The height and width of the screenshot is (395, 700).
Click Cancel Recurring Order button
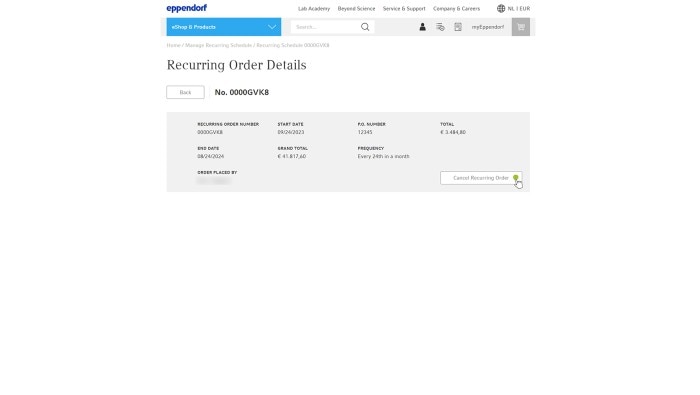(x=481, y=178)
